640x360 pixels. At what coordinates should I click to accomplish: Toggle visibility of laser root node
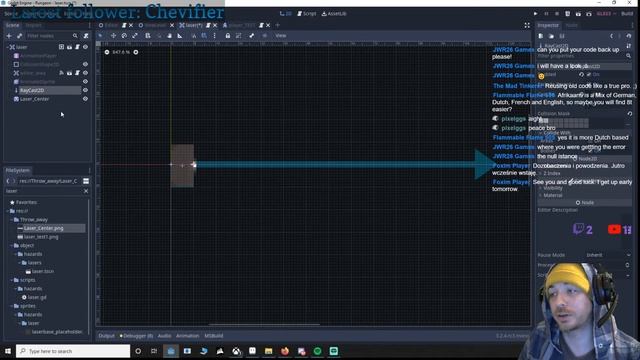pos(85,47)
